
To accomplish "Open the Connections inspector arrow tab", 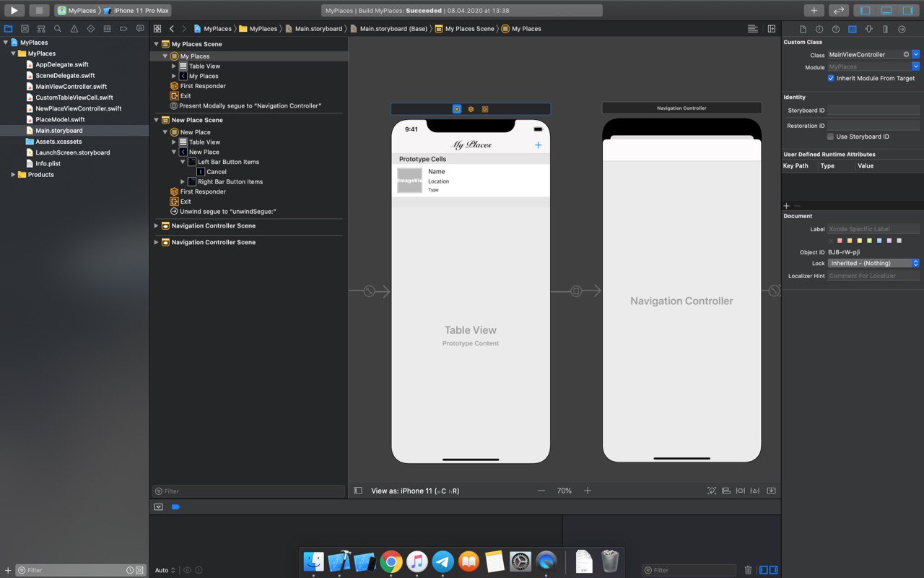I will (902, 29).
